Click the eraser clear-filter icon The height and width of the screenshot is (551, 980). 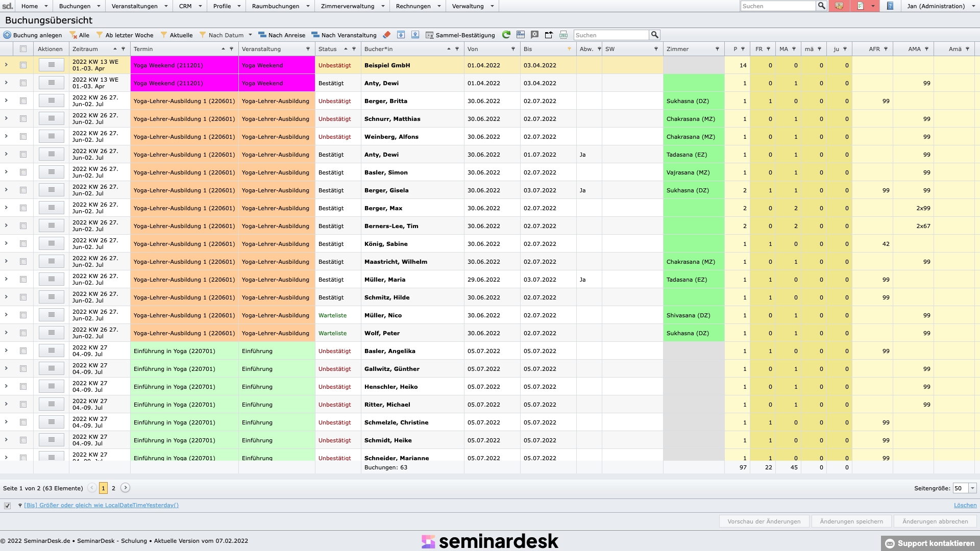tap(386, 35)
